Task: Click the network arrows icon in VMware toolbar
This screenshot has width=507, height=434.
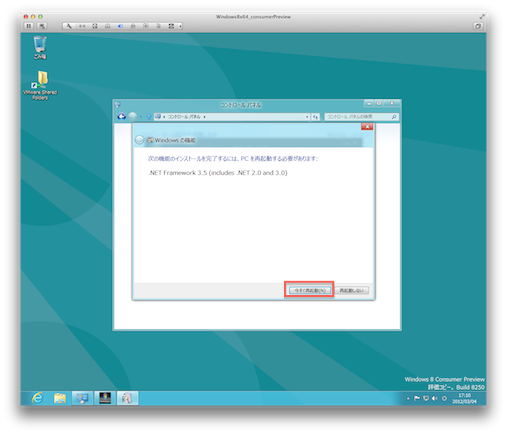Action: click(x=82, y=26)
